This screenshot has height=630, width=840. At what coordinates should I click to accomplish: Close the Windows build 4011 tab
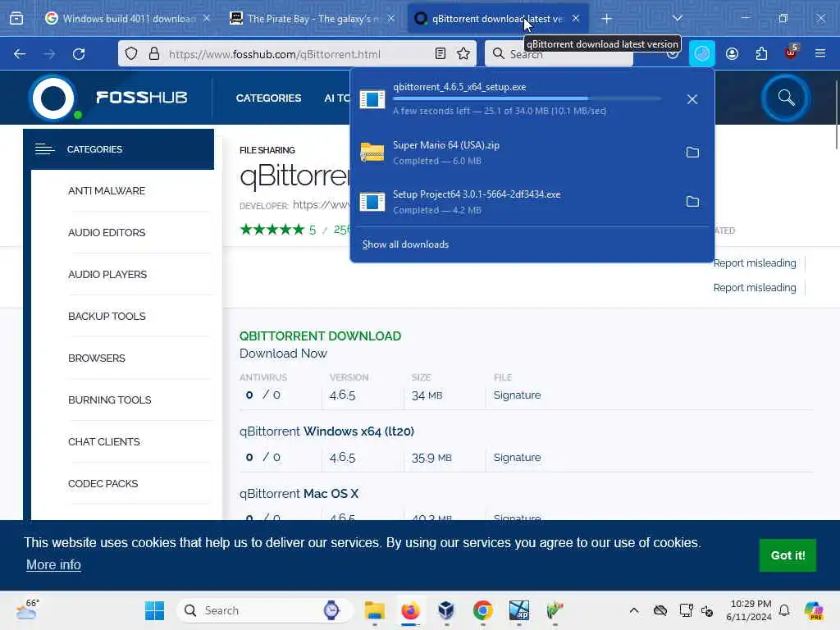[x=206, y=19]
